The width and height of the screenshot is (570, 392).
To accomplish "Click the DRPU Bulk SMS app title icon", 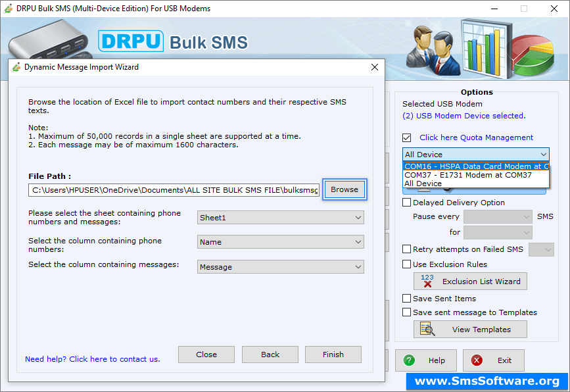I will click(8, 9).
